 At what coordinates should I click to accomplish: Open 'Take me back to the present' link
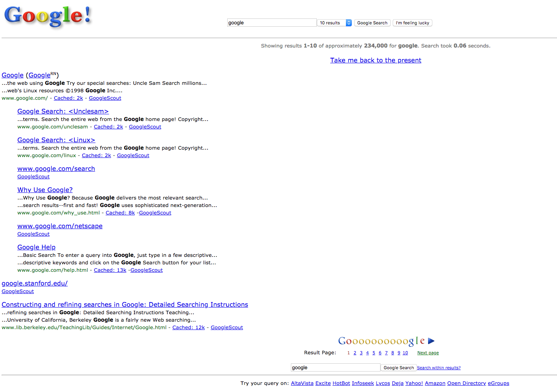coord(375,60)
